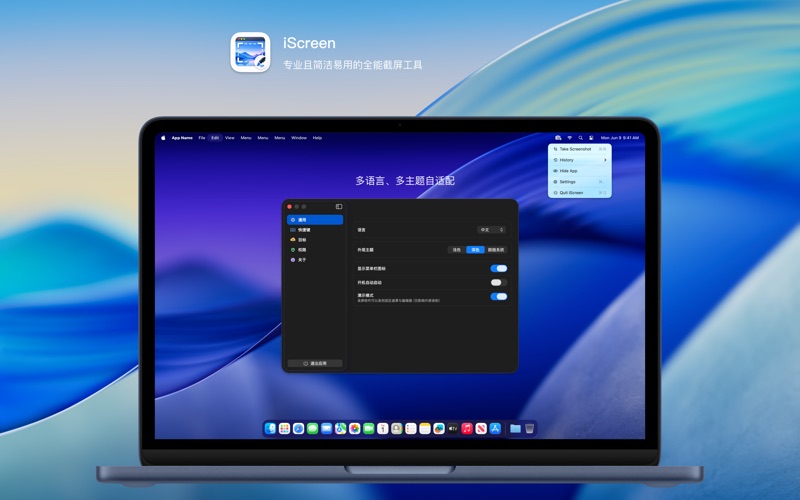Expand the History submenu

click(x=580, y=160)
